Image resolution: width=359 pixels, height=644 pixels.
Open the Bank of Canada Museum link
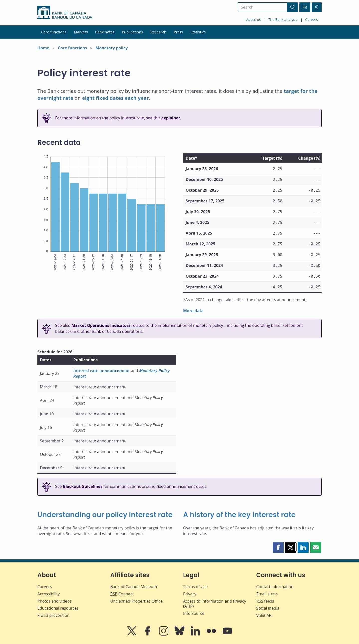tap(134, 587)
